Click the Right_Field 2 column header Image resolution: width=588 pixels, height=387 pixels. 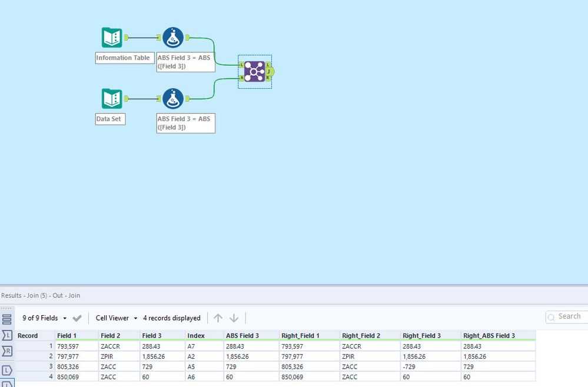[370, 336]
